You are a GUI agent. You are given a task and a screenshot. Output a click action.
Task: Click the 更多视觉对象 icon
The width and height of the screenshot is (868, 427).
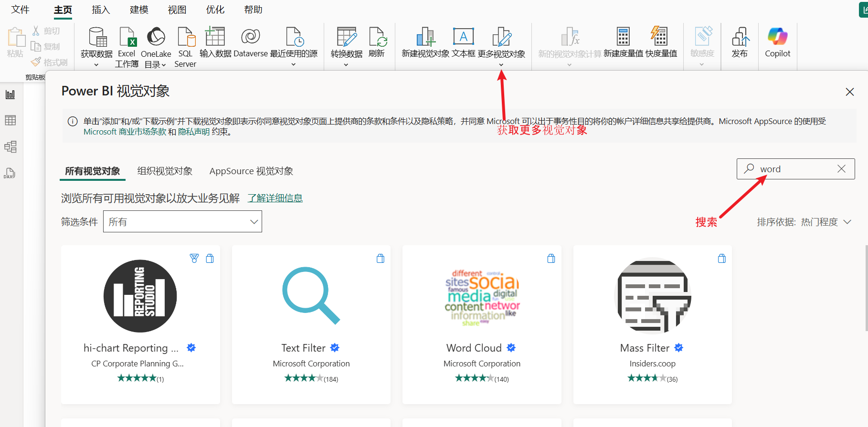pyautogui.click(x=501, y=37)
